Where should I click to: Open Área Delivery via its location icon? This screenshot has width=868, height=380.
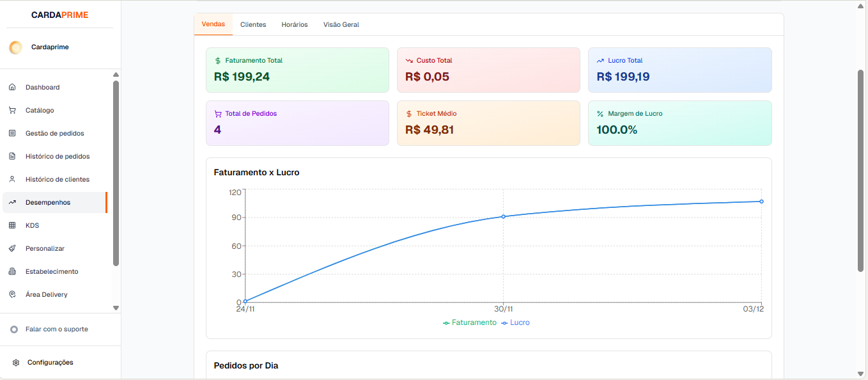[12, 294]
